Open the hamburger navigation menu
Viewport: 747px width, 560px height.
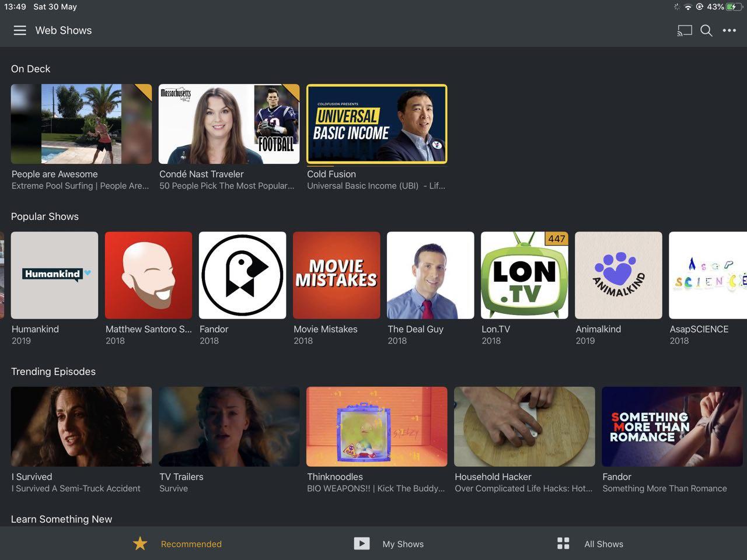coord(20,30)
